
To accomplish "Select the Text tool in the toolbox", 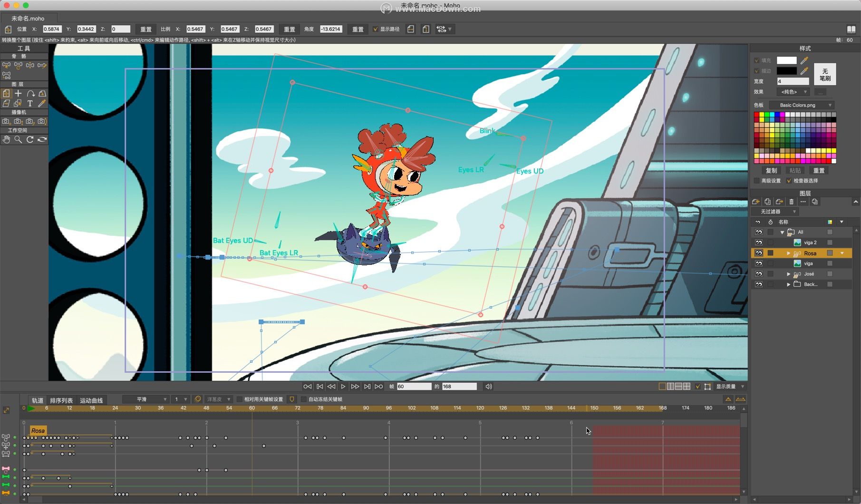I will (x=30, y=103).
